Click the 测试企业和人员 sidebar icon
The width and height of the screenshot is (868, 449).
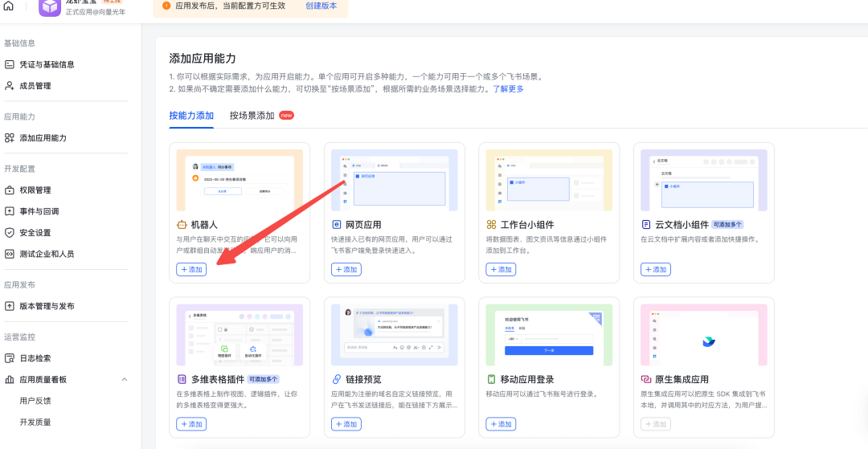click(x=10, y=255)
